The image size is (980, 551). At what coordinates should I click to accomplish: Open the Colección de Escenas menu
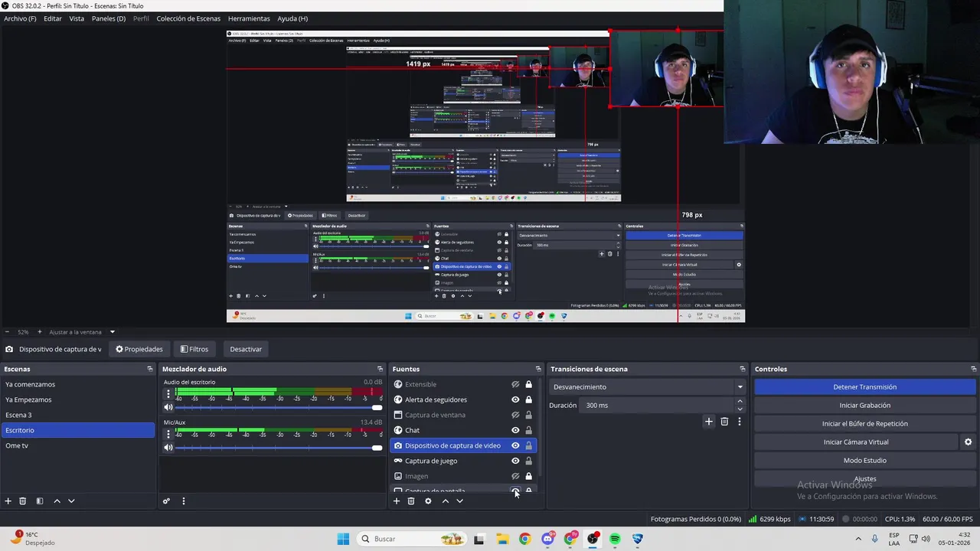tap(188, 18)
